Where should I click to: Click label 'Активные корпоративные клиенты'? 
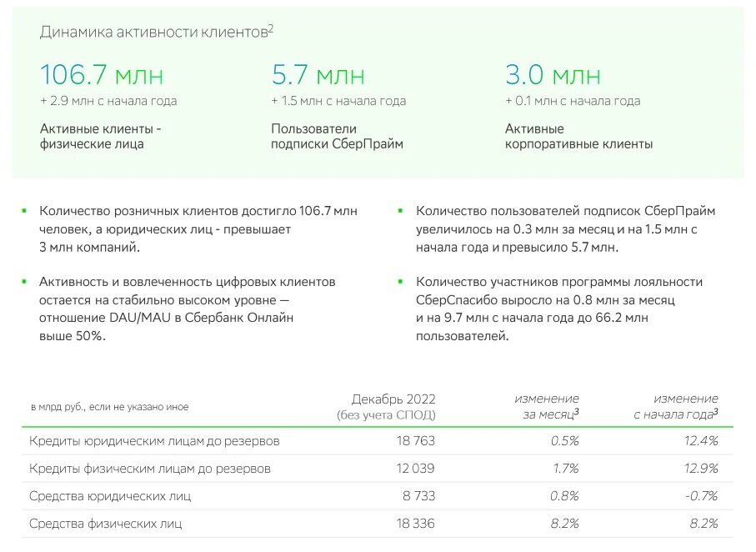[x=578, y=136]
